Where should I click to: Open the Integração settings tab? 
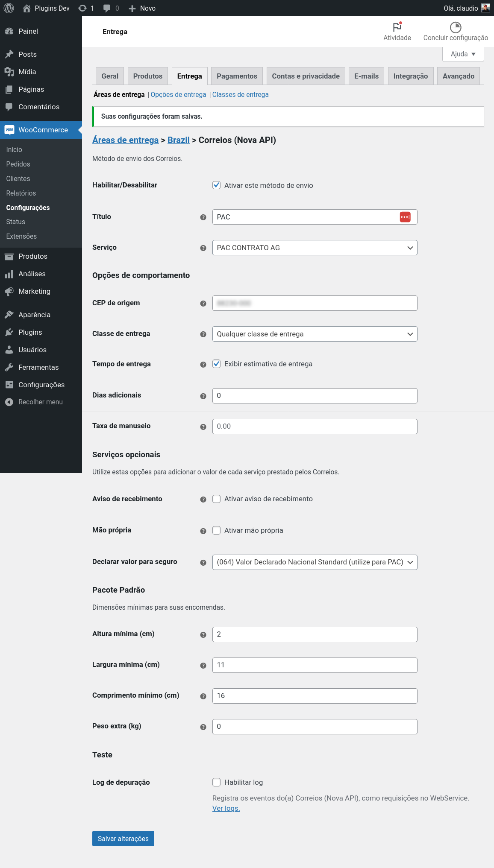coord(410,76)
